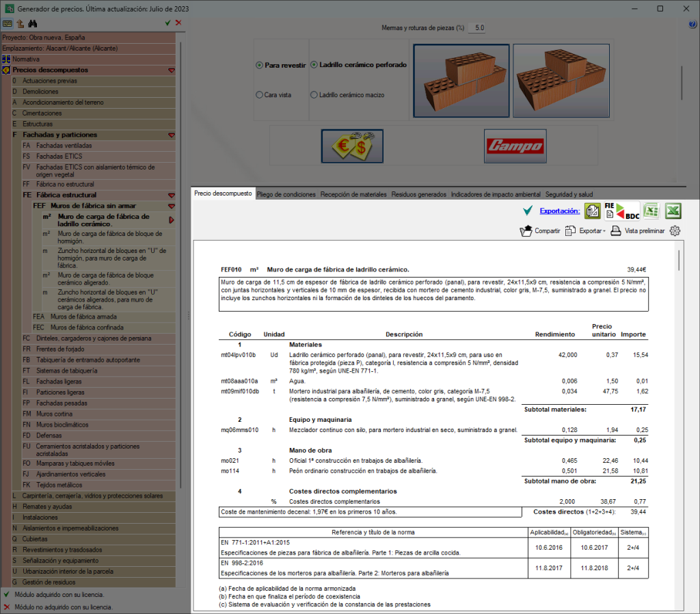700x614 pixels.
Task: Open G Gestión de residuos chapter
Action: click(93, 583)
